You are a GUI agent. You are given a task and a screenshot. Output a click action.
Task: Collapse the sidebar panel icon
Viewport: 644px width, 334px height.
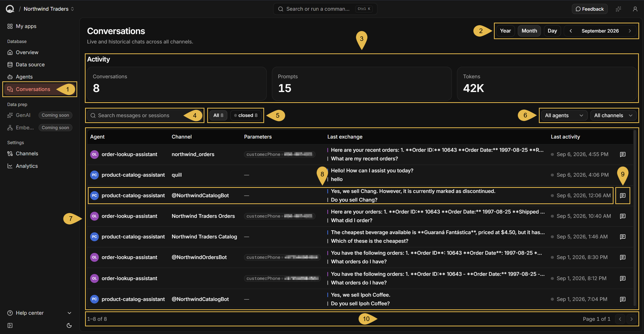(10, 325)
